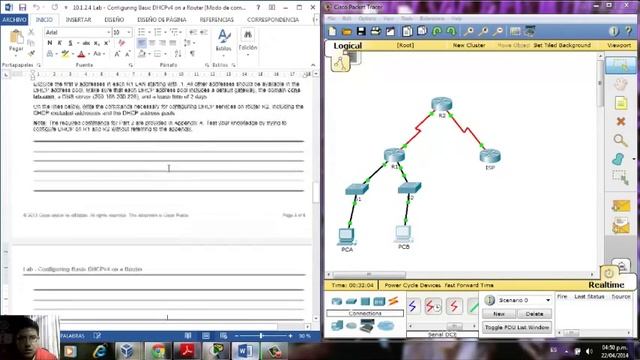Open highlight color dropdown arrow

coord(73,54)
